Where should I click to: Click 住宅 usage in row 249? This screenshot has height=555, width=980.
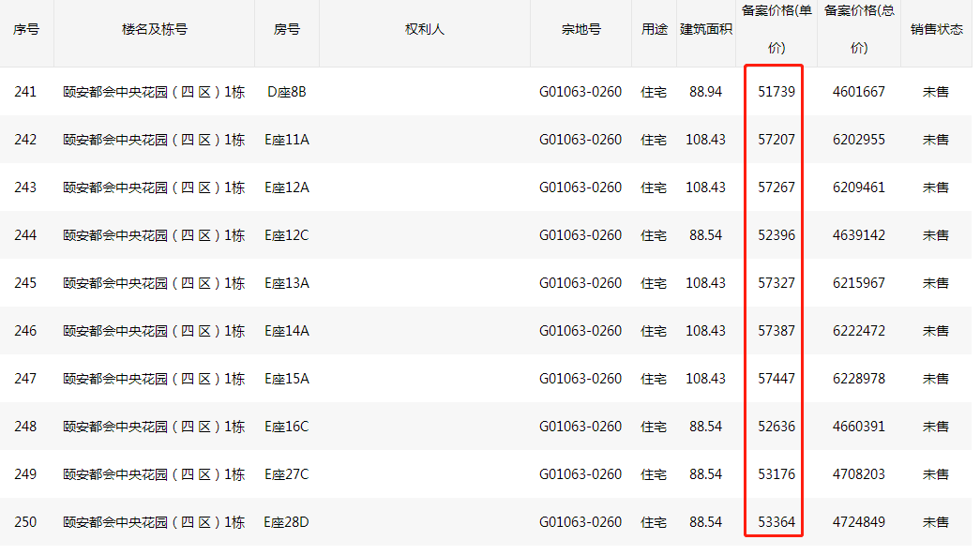(654, 474)
